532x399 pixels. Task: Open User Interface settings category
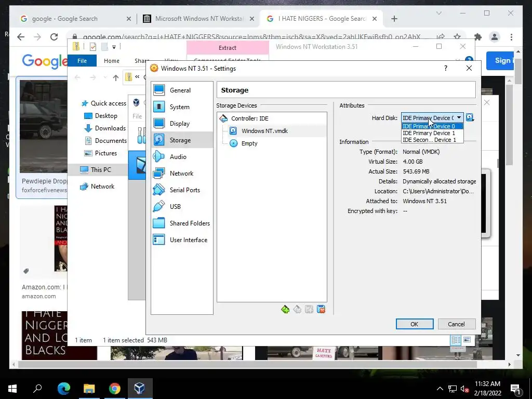click(x=182, y=240)
